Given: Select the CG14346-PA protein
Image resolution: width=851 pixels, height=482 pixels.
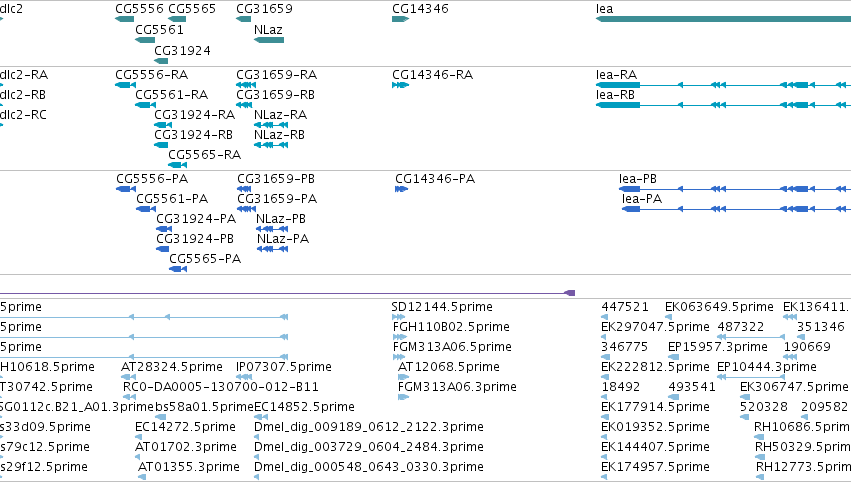Looking at the screenshot, I should tap(401, 189).
